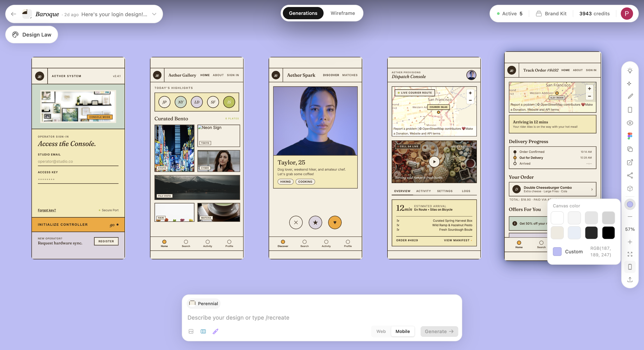Open the Design Law button
The height and width of the screenshot is (350, 644).
[32, 34]
